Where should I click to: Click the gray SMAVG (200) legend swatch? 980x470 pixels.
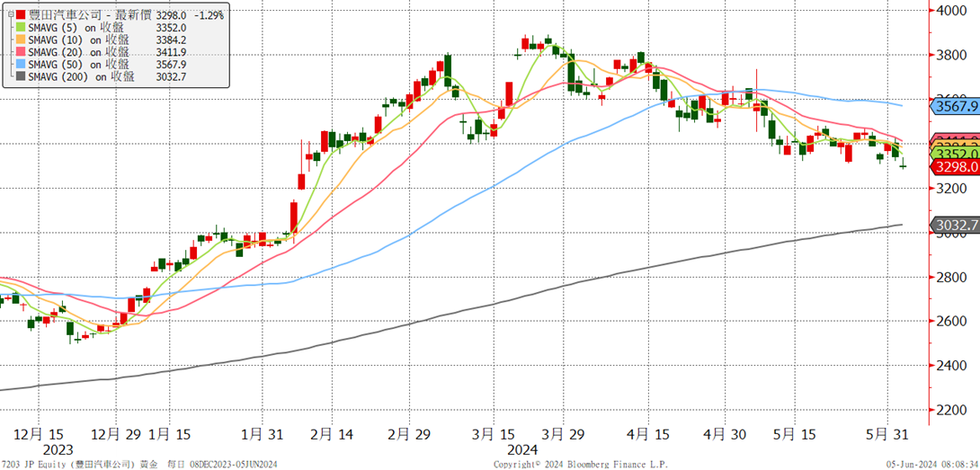pos(22,77)
